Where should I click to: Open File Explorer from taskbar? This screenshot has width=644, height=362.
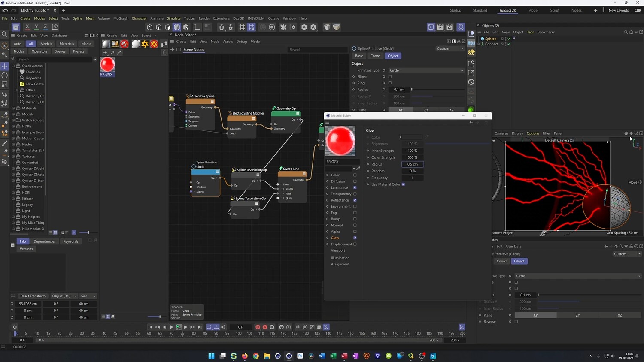click(267, 356)
